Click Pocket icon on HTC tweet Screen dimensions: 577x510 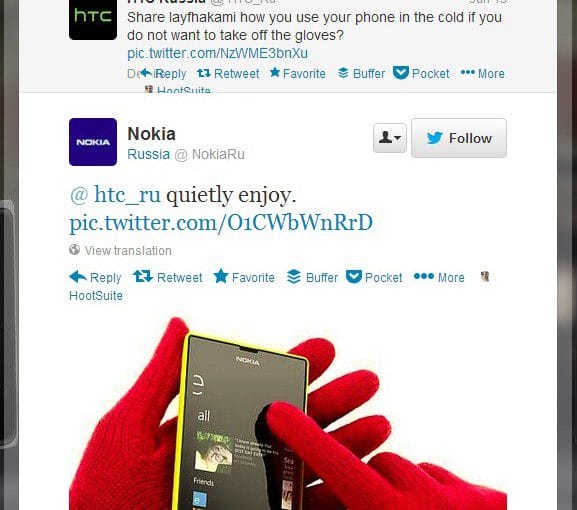point(401,73)
